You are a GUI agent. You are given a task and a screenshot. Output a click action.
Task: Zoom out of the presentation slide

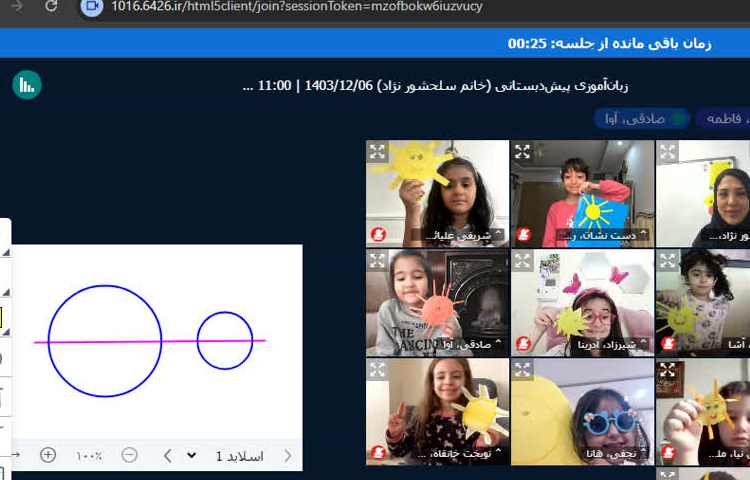129,455
